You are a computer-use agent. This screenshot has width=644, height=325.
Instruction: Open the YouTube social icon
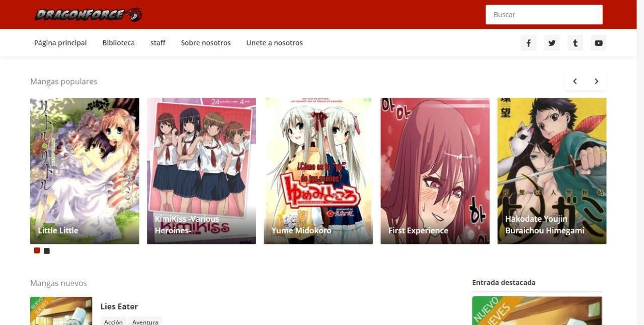(x=598, y=43)
